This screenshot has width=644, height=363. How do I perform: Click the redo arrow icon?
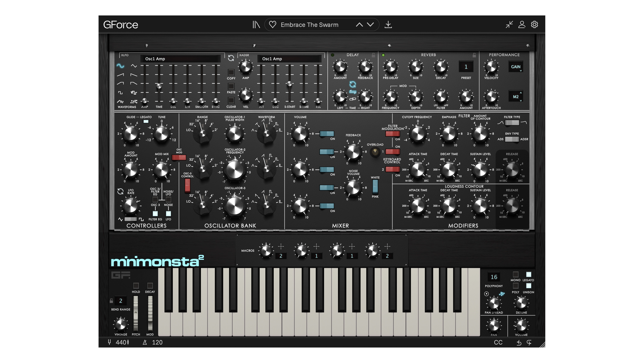(x=529, y=343)
